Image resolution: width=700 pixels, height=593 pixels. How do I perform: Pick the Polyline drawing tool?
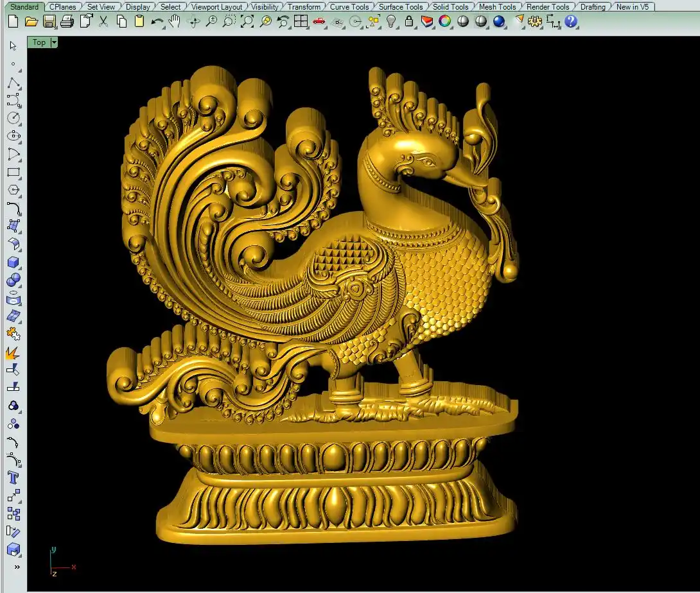[x=13, y=83]
